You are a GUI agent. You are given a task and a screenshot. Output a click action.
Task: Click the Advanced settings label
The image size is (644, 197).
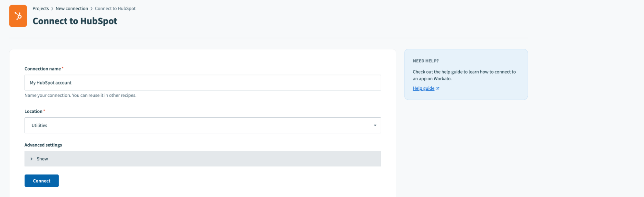(43, 145)
